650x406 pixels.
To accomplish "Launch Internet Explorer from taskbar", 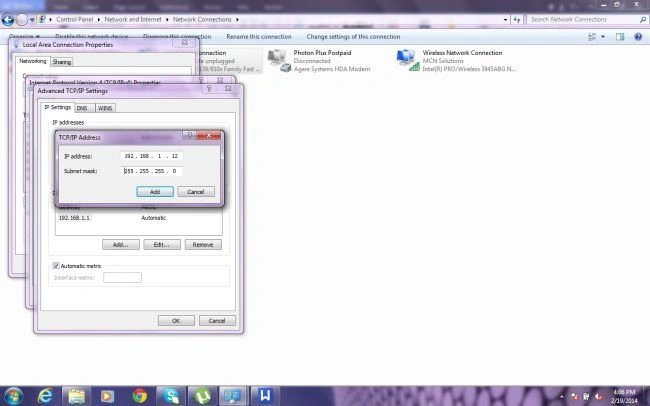I will tap(44, 396).
